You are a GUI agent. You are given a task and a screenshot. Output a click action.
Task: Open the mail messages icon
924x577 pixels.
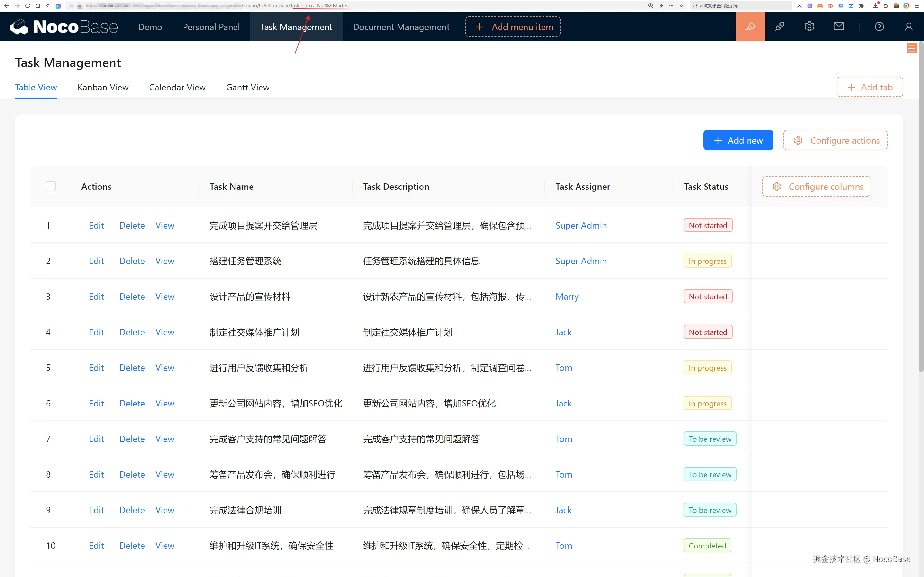click(x=838, y=27)
